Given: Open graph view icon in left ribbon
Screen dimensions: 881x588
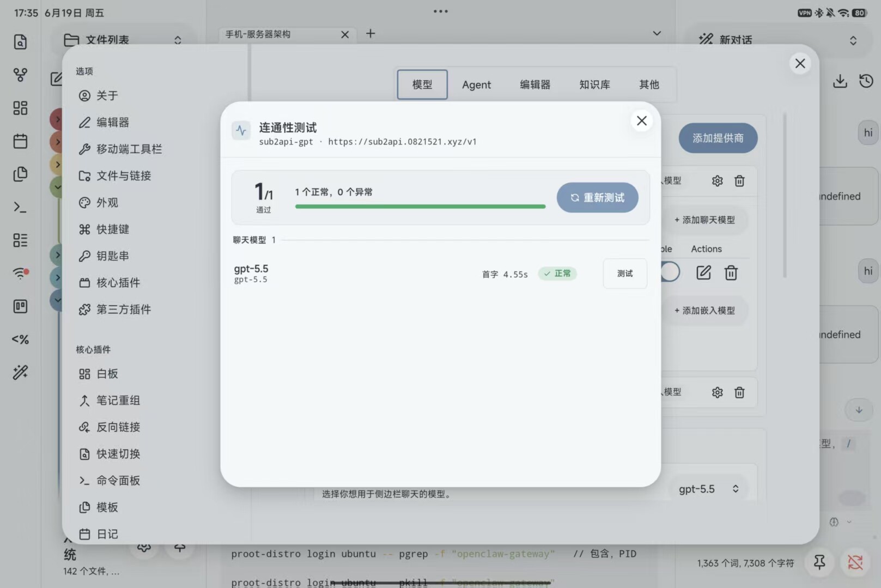Looking at the screenshot, I should [x=20, y=75].
